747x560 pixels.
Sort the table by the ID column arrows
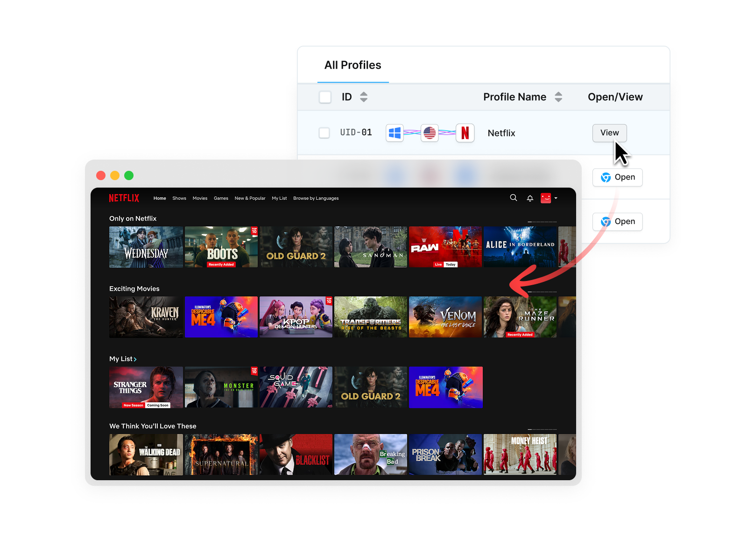[364, 97]
